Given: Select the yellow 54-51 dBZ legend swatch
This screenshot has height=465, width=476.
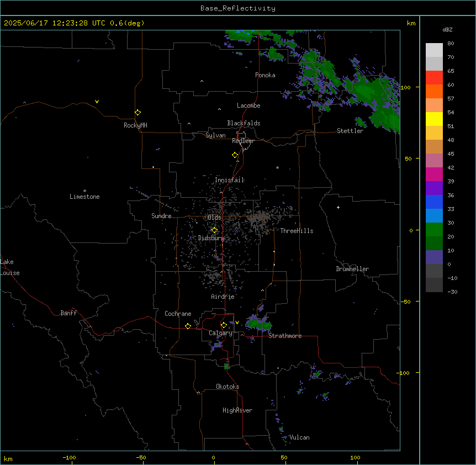Looking at the screenshot, I should point(434,119).
